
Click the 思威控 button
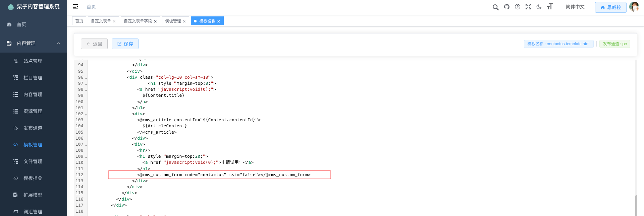(x=610, y=7)
